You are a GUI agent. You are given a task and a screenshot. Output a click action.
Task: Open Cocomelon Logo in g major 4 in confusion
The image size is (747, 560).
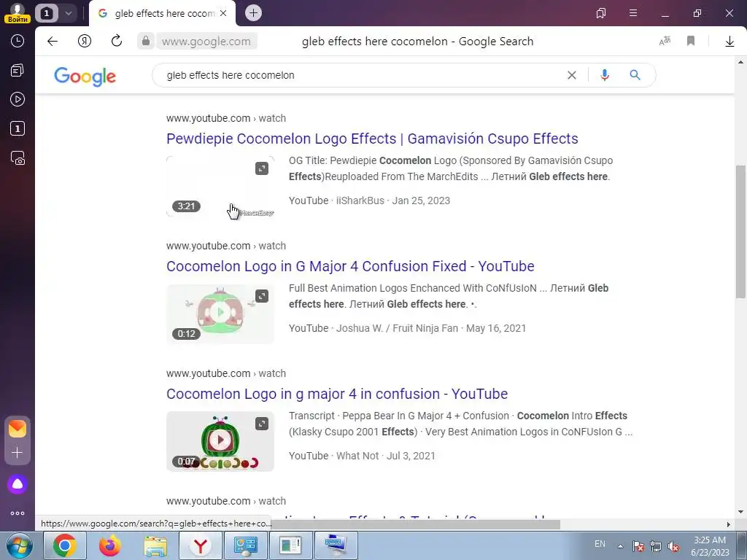tap(337, 394)
